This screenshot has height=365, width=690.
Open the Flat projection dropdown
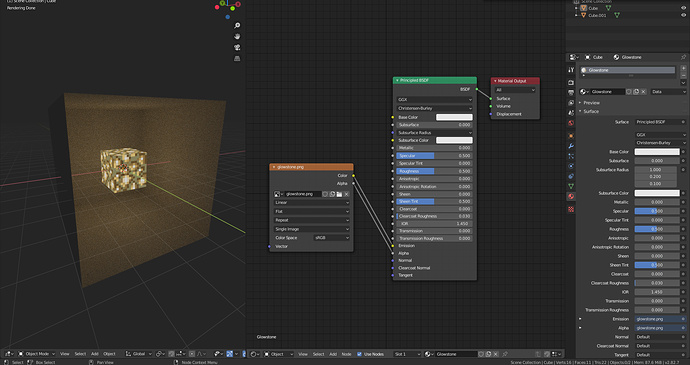pyautogui.click(x=312, y=211)
